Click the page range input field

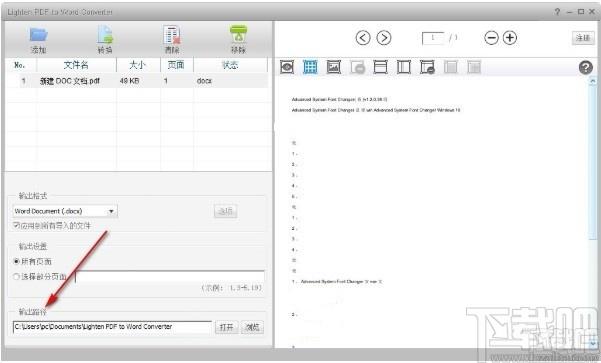pyautogui.click(x=169, y=276)
